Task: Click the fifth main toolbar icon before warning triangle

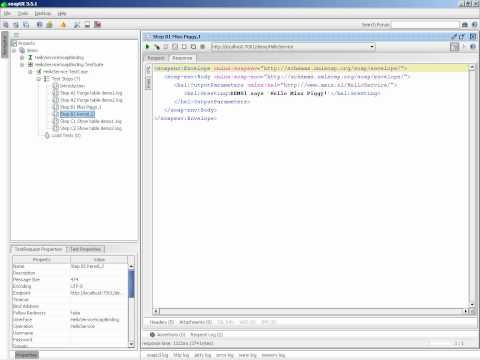Action: [x=50, y=24]
